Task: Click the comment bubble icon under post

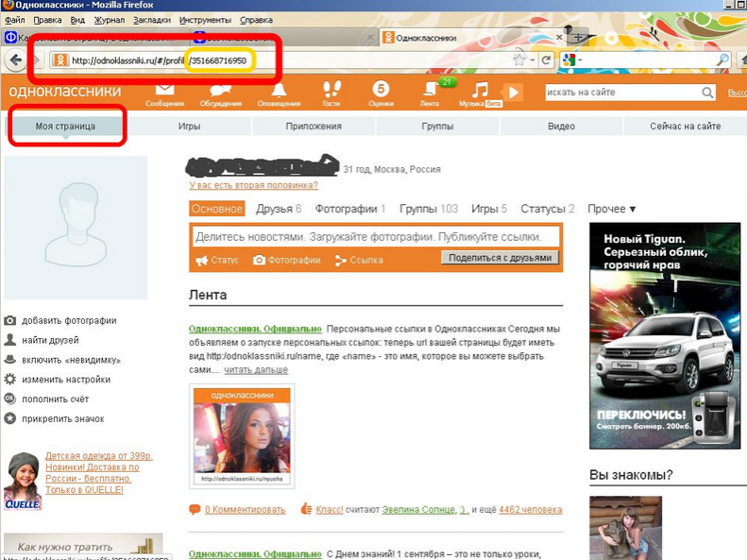Action: click(x=195, y=510)
